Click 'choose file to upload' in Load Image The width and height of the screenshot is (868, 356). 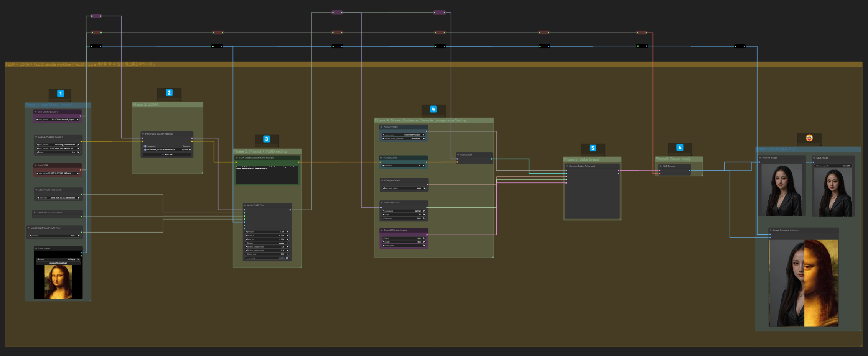[x=58, y=263]
